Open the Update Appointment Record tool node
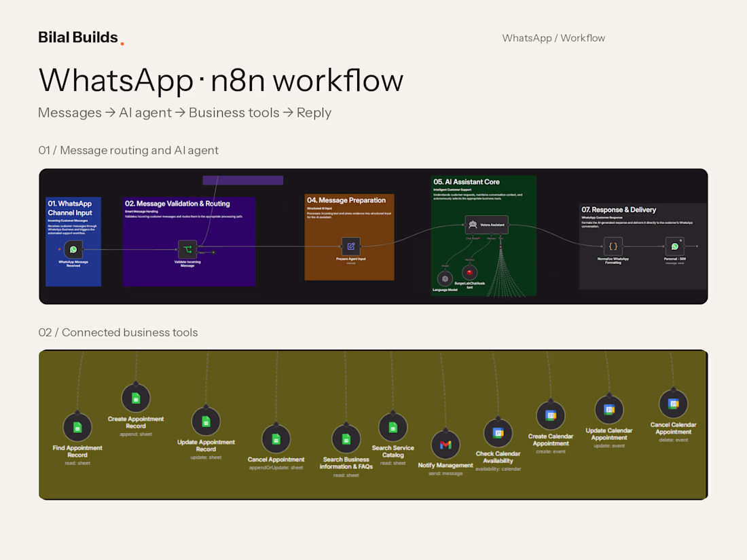The image size is (747, 560). [206, 422]
